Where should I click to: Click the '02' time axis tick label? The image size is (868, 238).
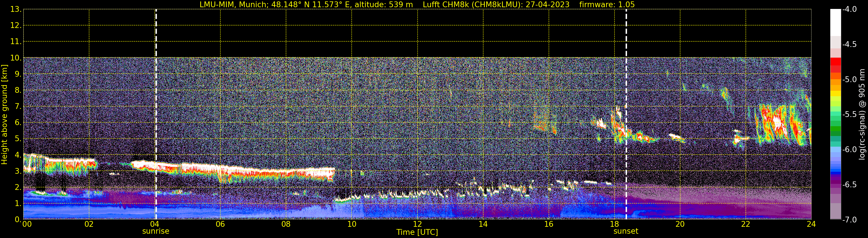tap(89, 224)
